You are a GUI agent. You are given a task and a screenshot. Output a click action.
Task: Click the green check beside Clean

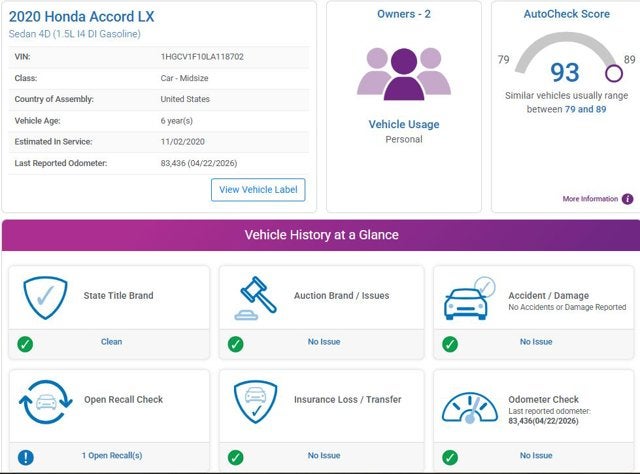tap(25, 344)
